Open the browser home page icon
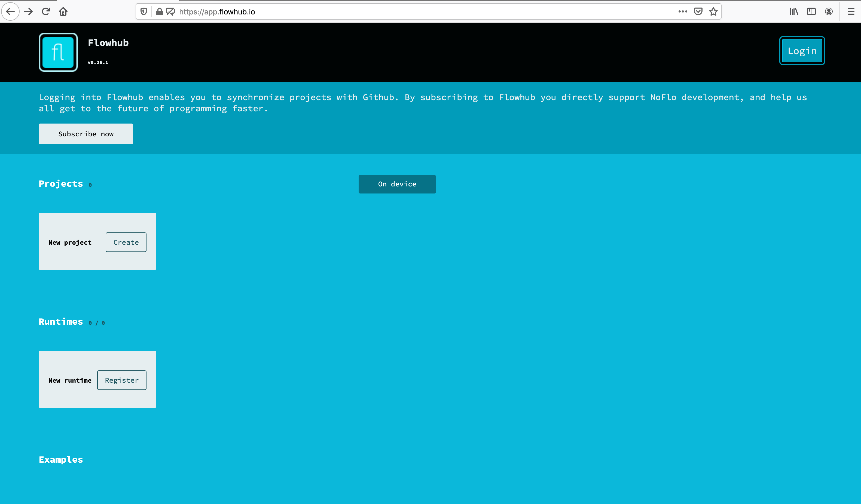This screenshot has width=861, height=504. [63, 12]
